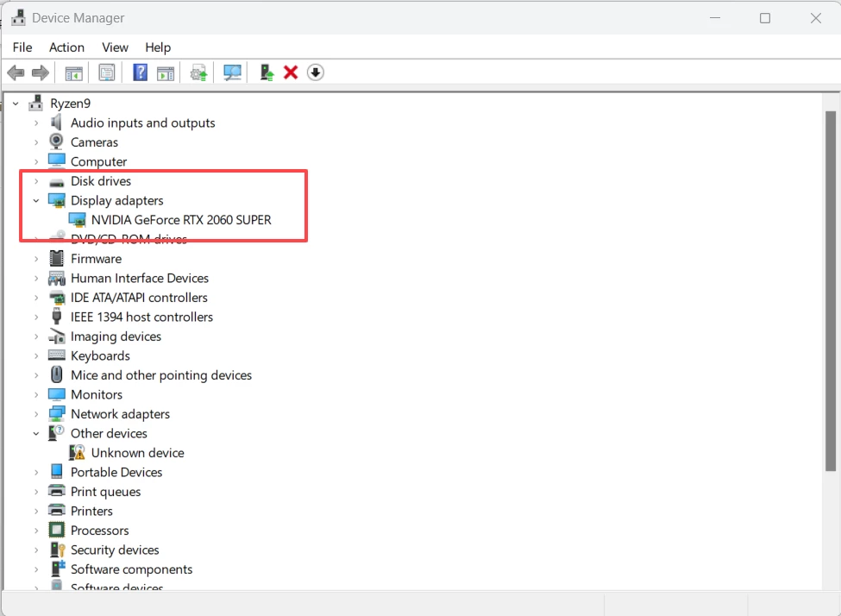Expand the Computer category chevron

(36, 161)
